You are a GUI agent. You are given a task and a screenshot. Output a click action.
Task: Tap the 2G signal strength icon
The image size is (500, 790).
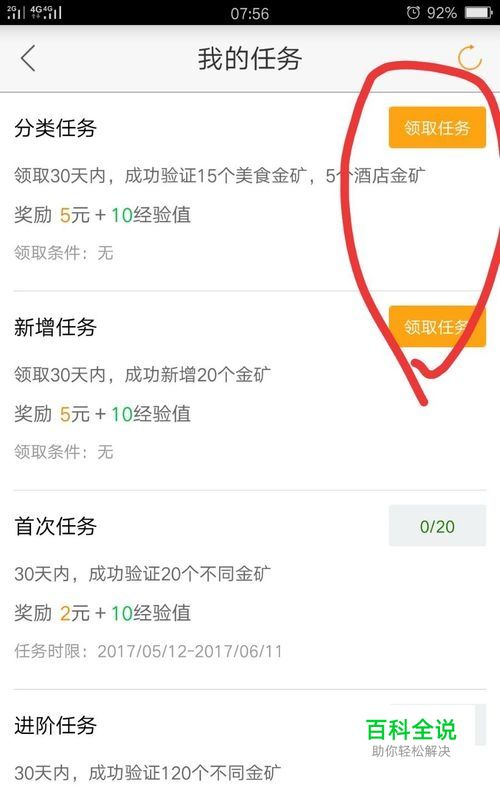pos(16,12)
